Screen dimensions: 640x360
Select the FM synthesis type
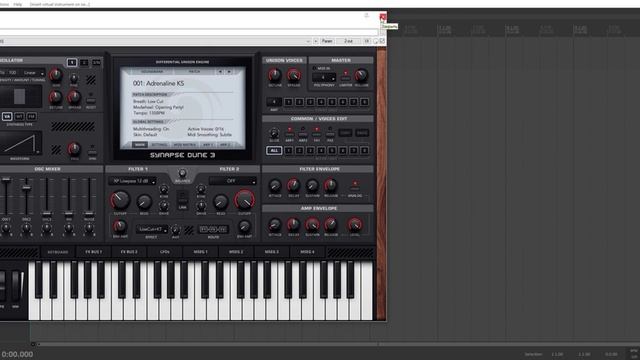(x=31, y=117)
